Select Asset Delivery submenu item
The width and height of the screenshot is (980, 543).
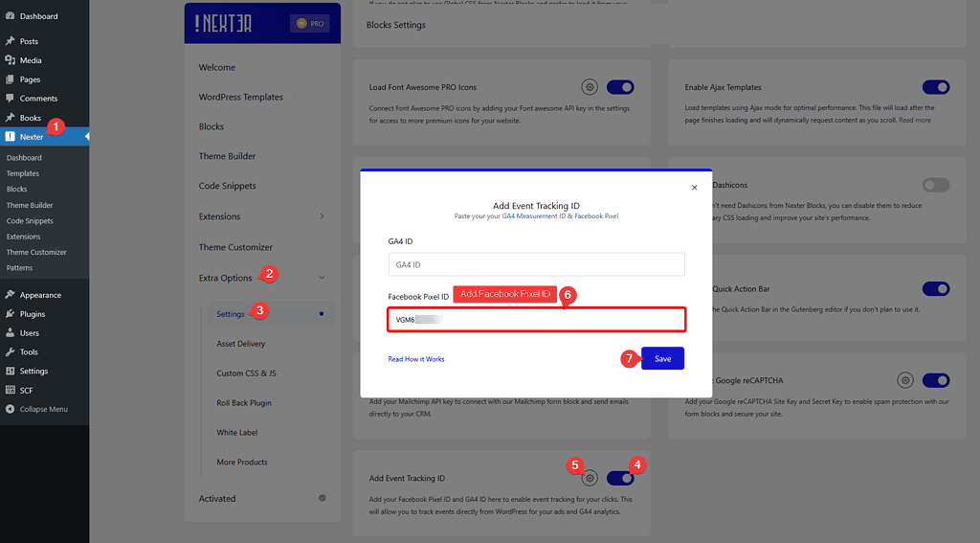[240, 344]
